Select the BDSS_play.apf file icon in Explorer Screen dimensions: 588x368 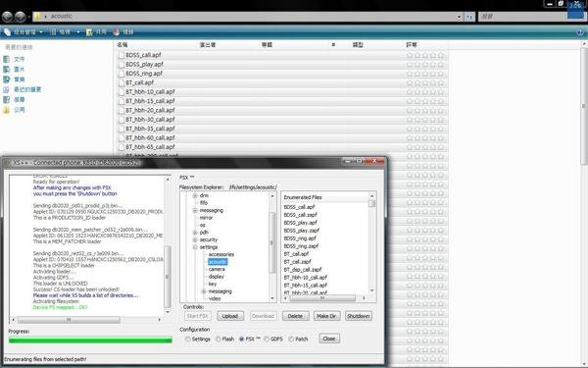[x=122, y=65]
